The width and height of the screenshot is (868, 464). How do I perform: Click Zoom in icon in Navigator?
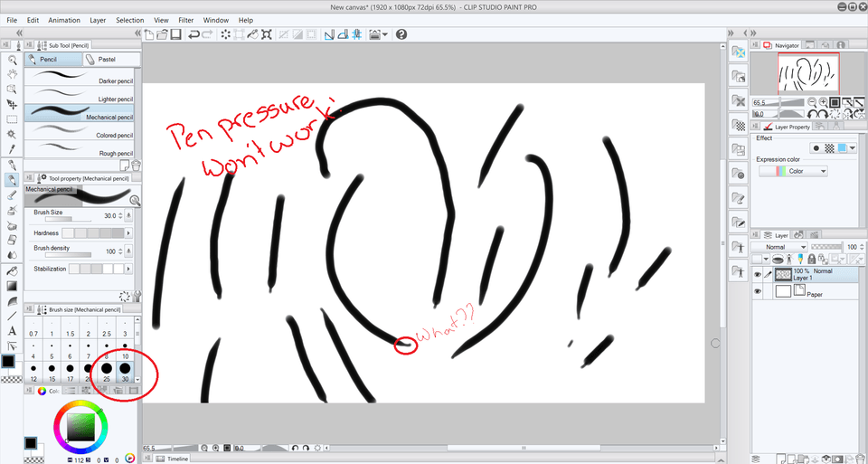(x=823, y=102)
